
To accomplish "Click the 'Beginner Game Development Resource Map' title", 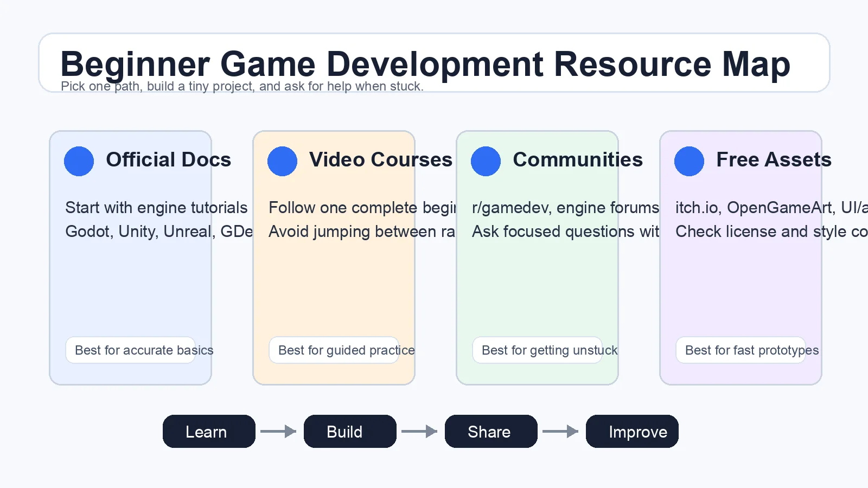I will (425, 64).
